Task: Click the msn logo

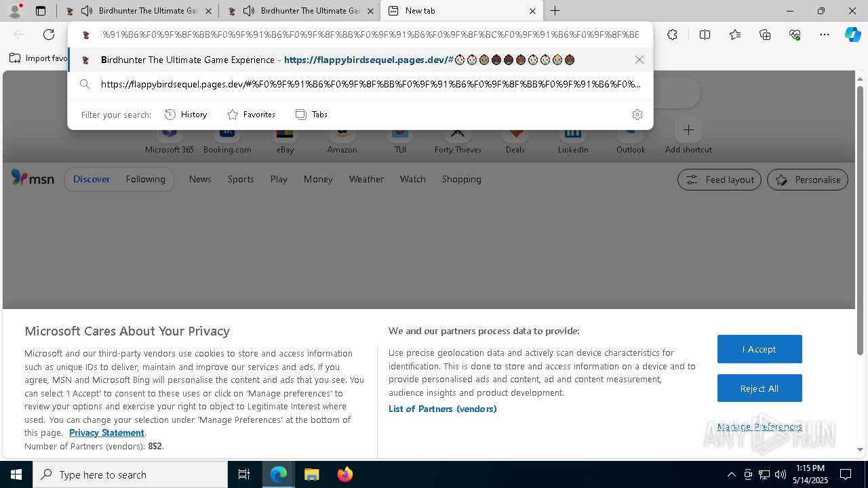Action: click(x=33, y=178)
